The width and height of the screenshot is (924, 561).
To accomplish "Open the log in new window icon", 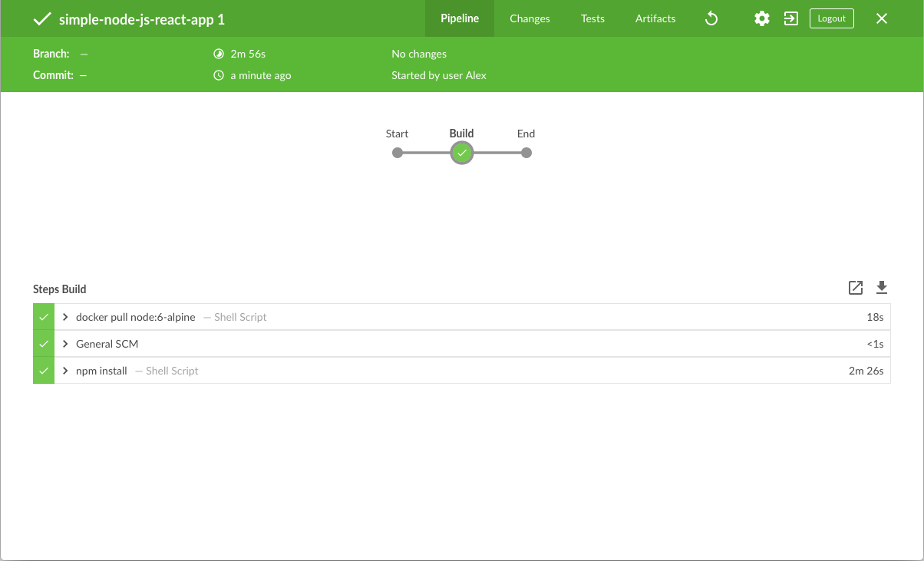I will coord(856,288).
